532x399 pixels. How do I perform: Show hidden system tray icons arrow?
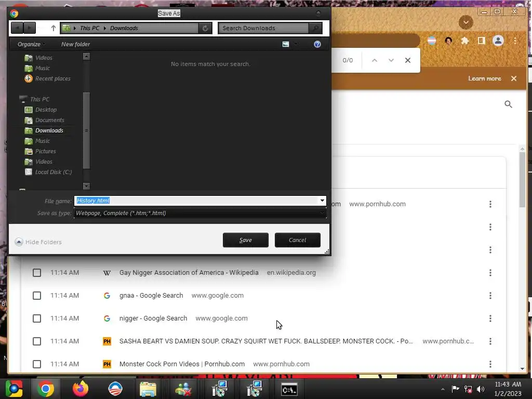443,389
